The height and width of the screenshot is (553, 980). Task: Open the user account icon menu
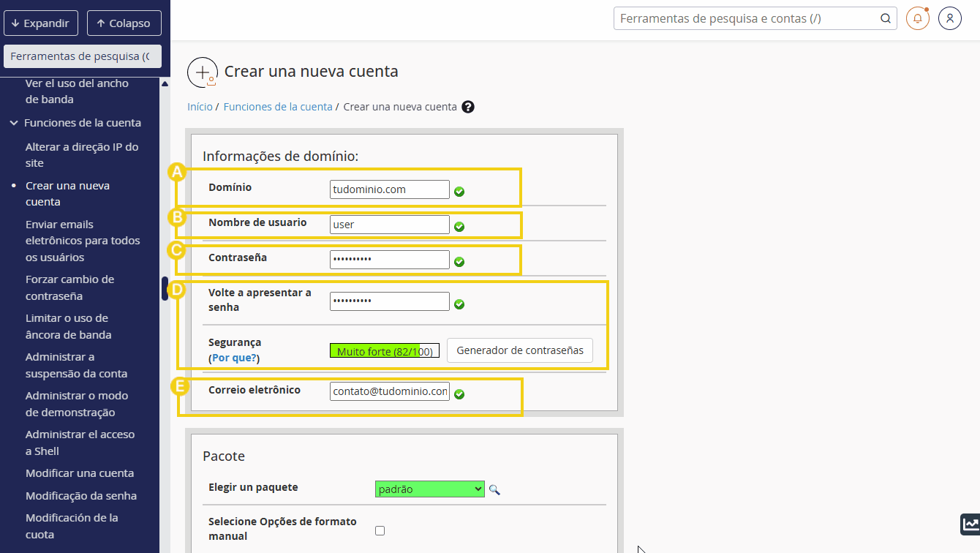click(x=949, y=18)
